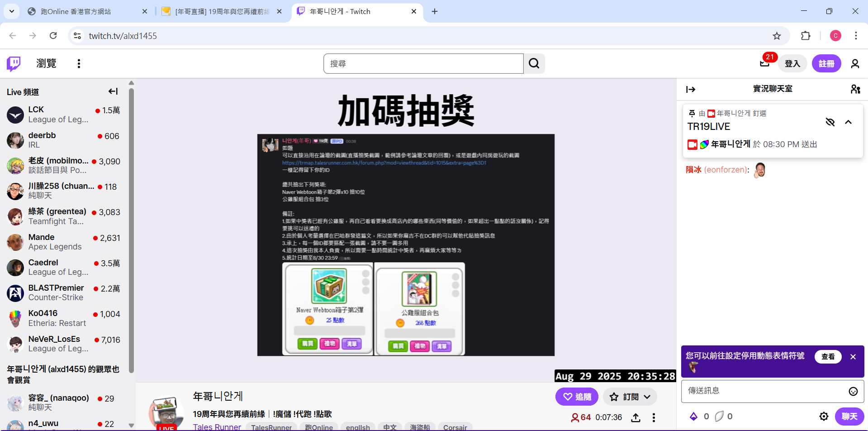
Task: Switch to the 跑Online 香港官方網站 tab
Action: (x=86, y=11)
